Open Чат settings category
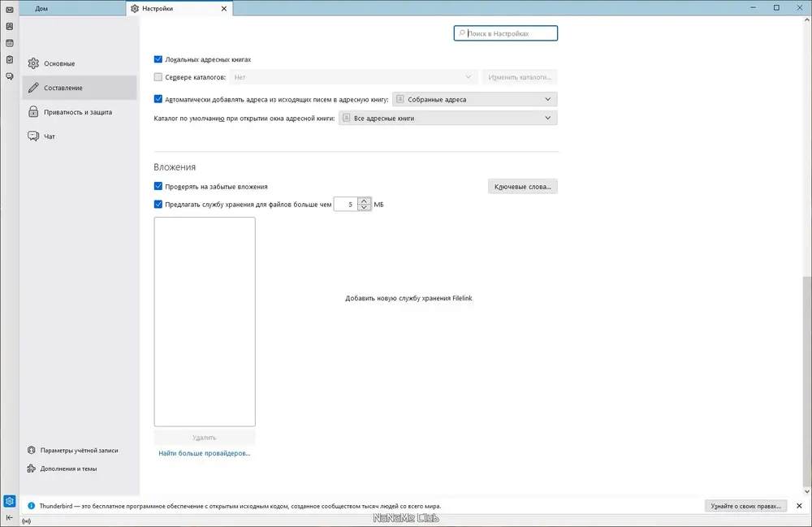Image resolution: width=812 pixels, height=527 pixels. pyautogui.click(x=80, y=136)
